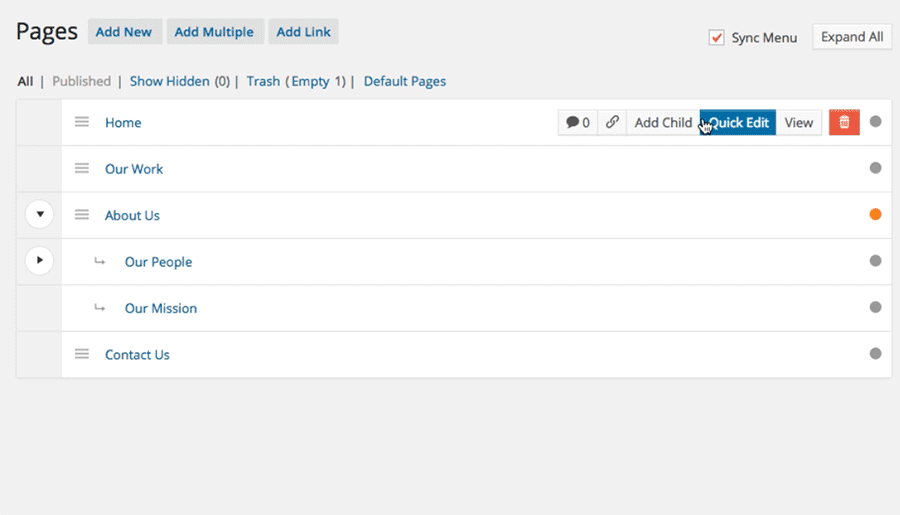Open the Default Pages filter
This screenshot has width=900, height=515.
[x=405, y=81]
